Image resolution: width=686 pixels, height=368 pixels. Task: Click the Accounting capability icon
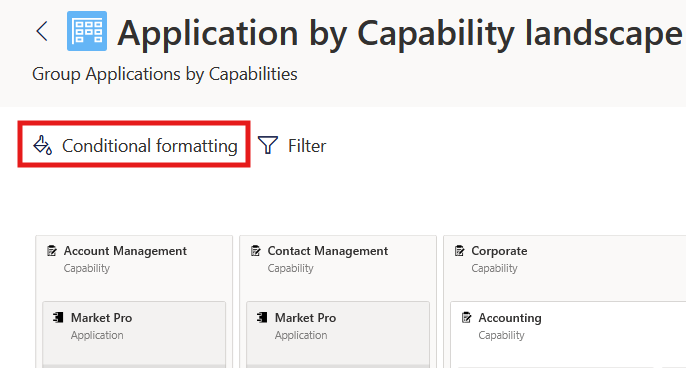pos(467,318)
